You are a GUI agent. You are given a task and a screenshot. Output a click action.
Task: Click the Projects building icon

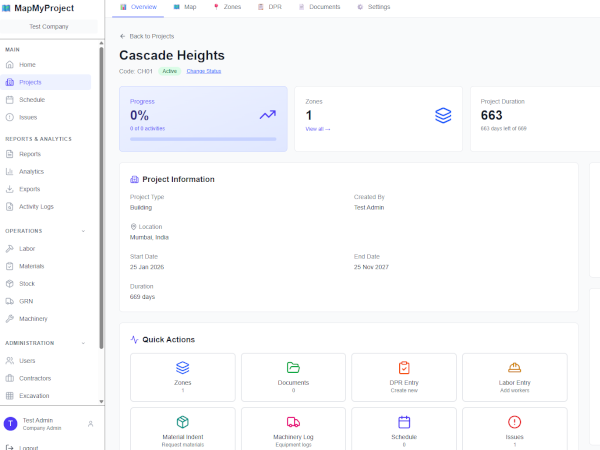coord(10,82)
